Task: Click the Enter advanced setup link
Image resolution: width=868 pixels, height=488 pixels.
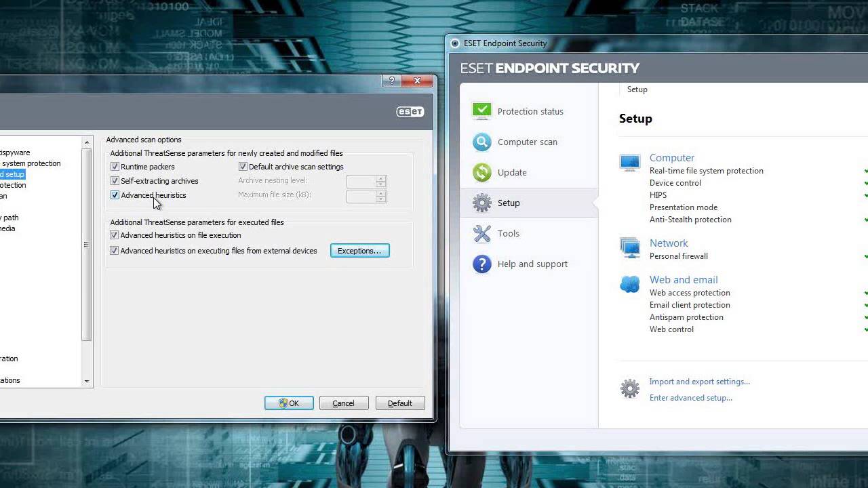Action: pos(690,398)
